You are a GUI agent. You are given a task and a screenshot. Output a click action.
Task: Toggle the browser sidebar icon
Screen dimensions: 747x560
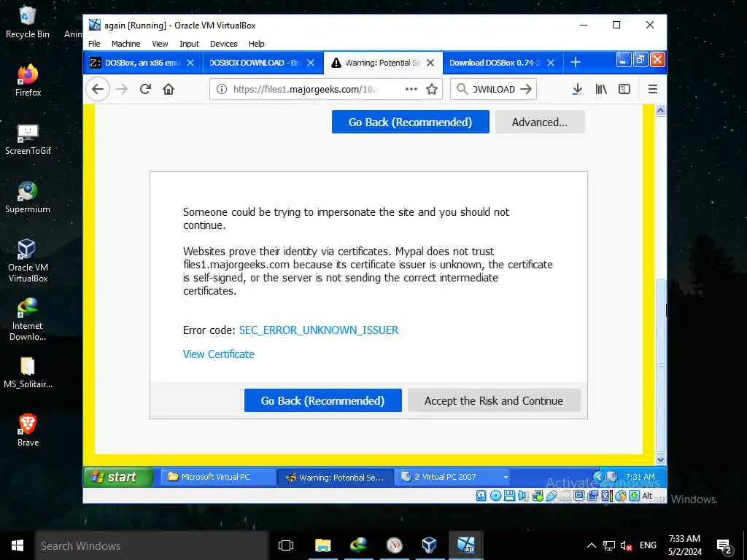[624, 89]
